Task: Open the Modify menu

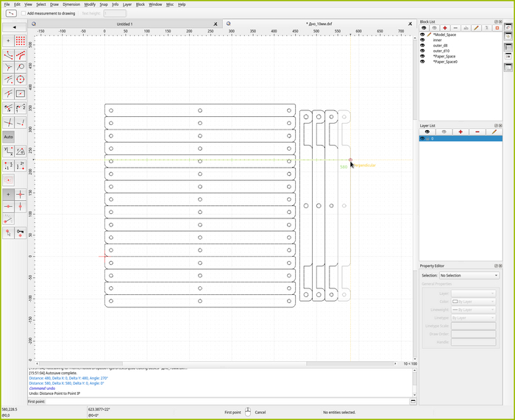Action: [x=90, y=4]
